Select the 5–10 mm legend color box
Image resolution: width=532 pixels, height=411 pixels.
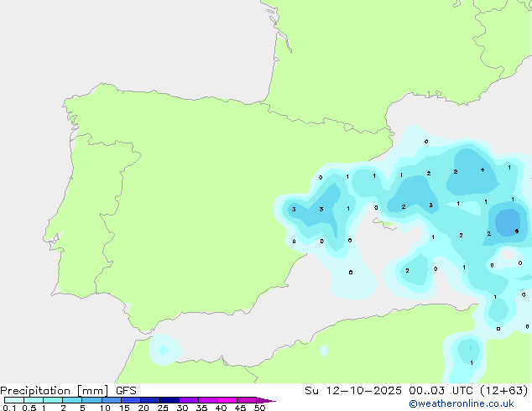pos(91,400)
